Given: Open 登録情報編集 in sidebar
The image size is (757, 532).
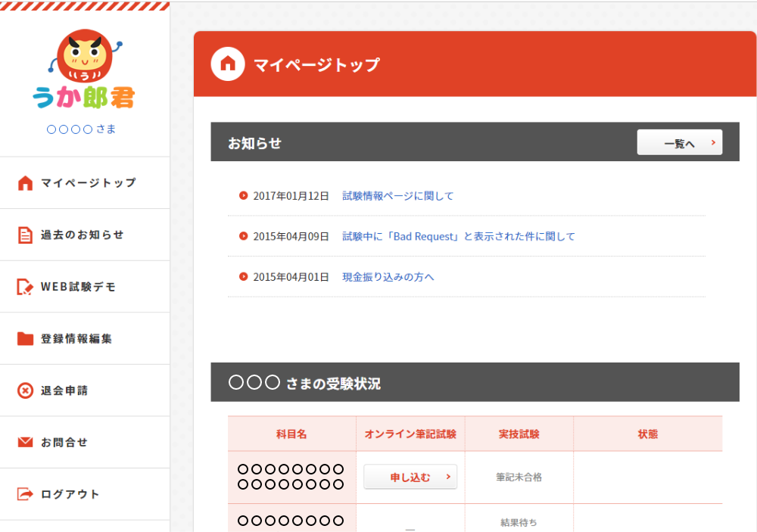Looking at the screenshot, I should pyautogui.click(x=76, y=339).
